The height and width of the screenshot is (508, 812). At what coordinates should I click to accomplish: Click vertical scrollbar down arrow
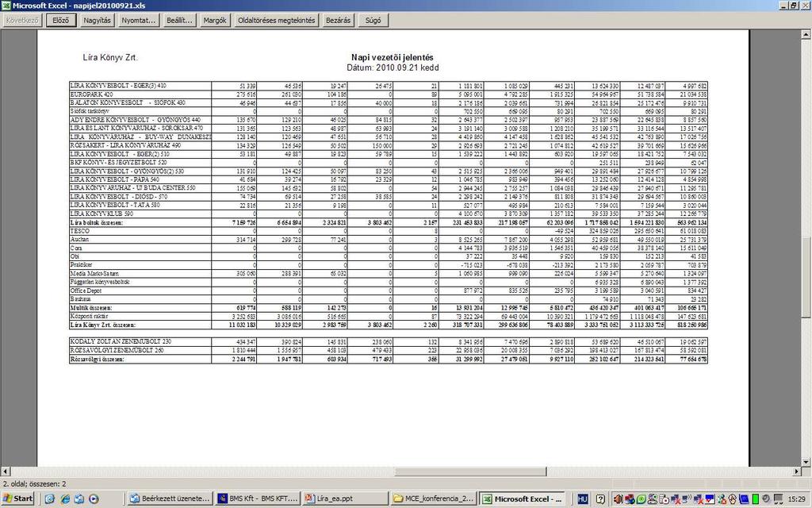pos(806,462)
